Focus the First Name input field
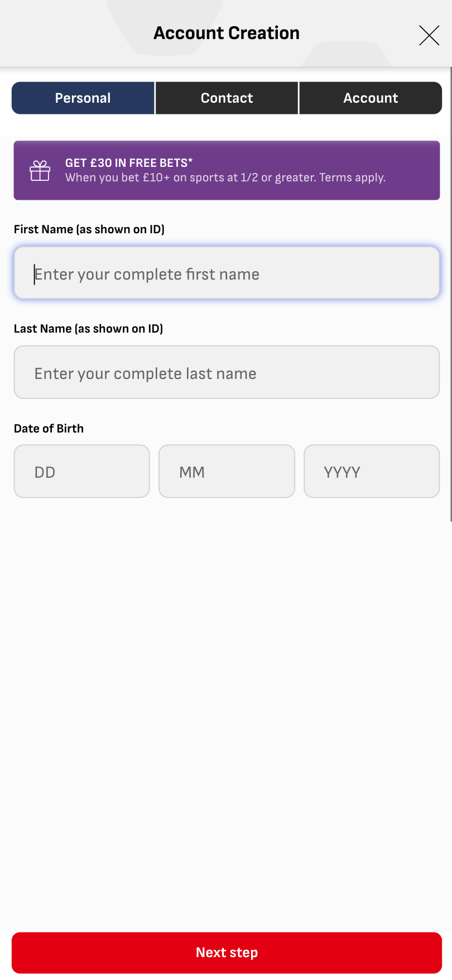Image resolution: width=452 pixels, height=980 pixels. click(x=227, y=273)
